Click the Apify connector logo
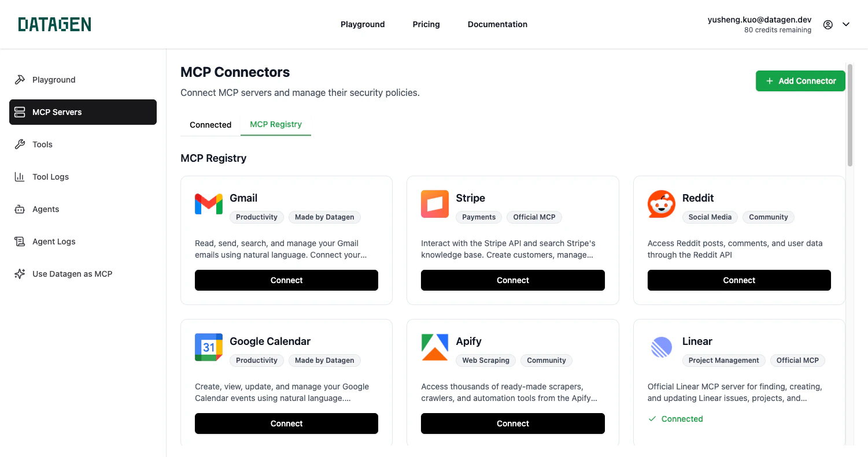Image resolution: width=868 pixels, height=457 pixels. coord(434,347)
